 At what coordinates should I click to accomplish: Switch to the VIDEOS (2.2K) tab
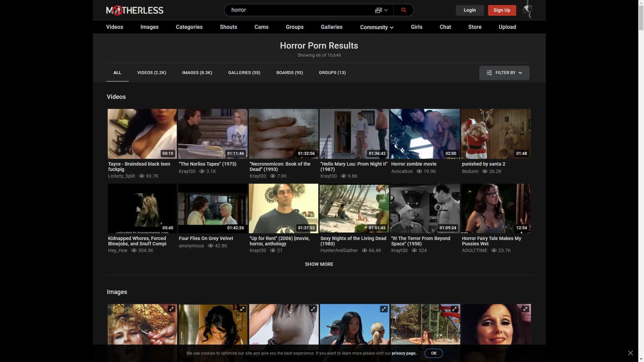coord(152,72)
